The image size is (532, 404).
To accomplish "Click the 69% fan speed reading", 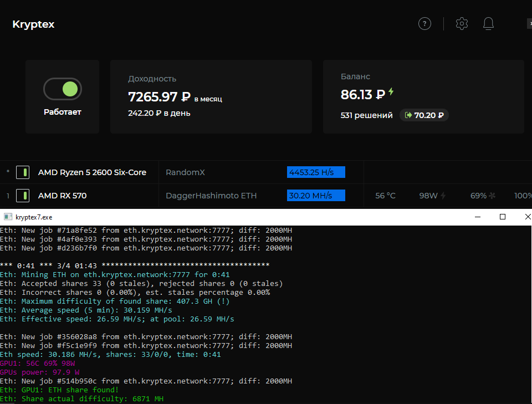I will pyautogui.click(x=478, y=196).
